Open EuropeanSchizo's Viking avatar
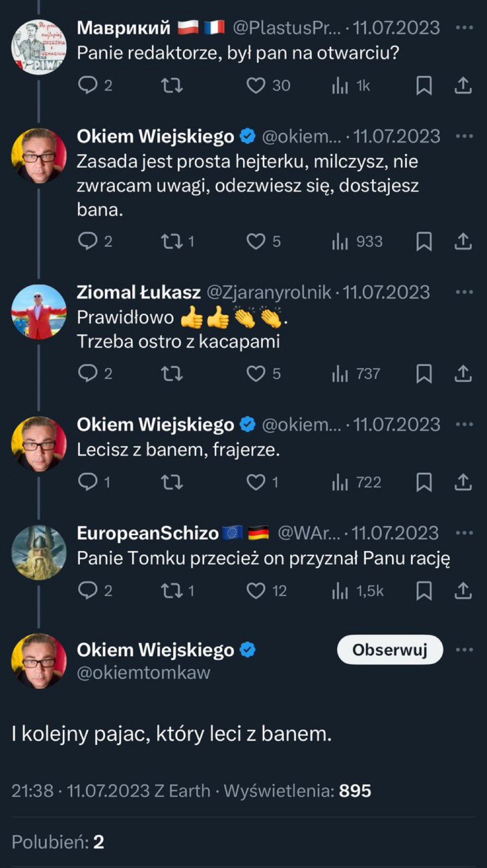This screenshot has width=487, height=868. 39,552
